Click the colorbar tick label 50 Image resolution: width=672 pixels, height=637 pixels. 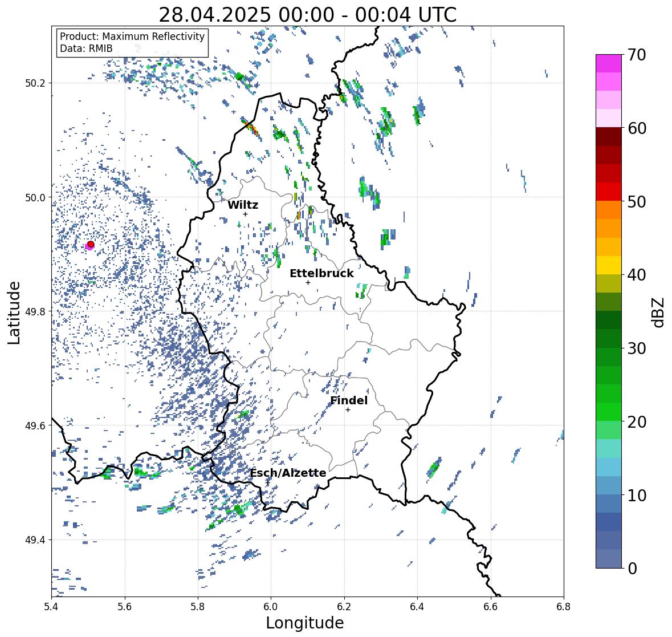pyautogui.click(x=637, y=202)
